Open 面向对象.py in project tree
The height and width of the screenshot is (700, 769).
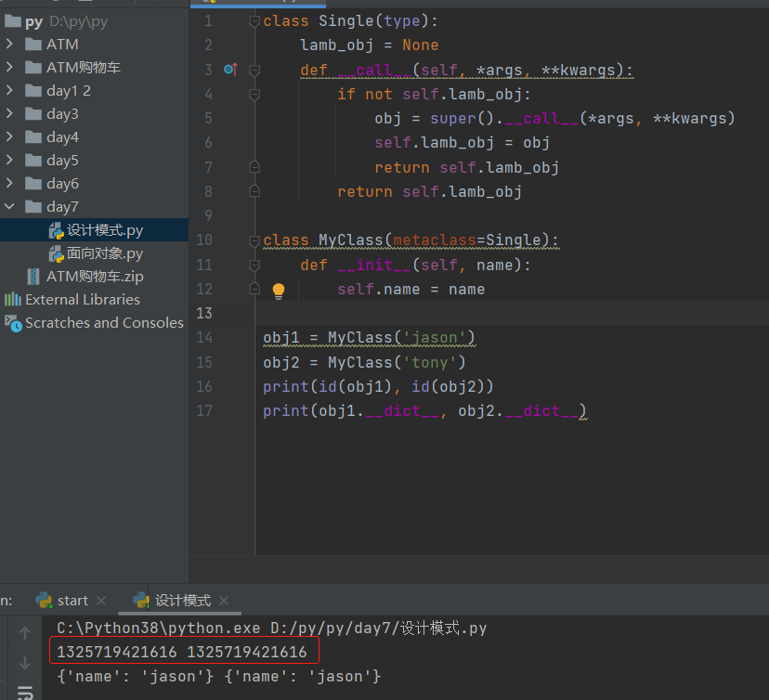coord(104,253)
